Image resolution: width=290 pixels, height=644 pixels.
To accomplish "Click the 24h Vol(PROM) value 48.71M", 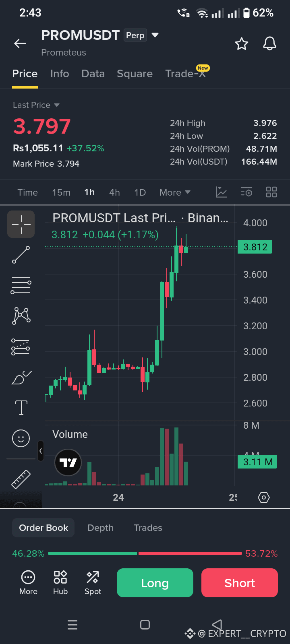I will pyautogui.click(x=261, y=149).
